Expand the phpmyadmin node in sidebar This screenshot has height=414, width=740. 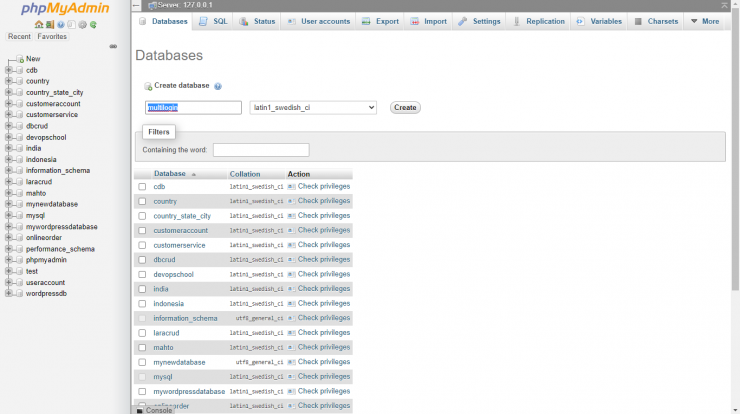(x=8, y=260)
